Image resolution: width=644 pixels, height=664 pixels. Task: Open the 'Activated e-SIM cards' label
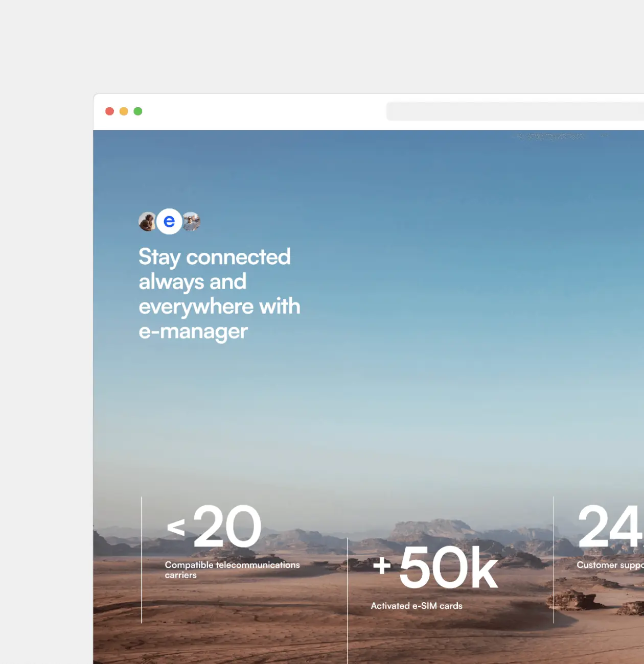click(x=417, y=606)
